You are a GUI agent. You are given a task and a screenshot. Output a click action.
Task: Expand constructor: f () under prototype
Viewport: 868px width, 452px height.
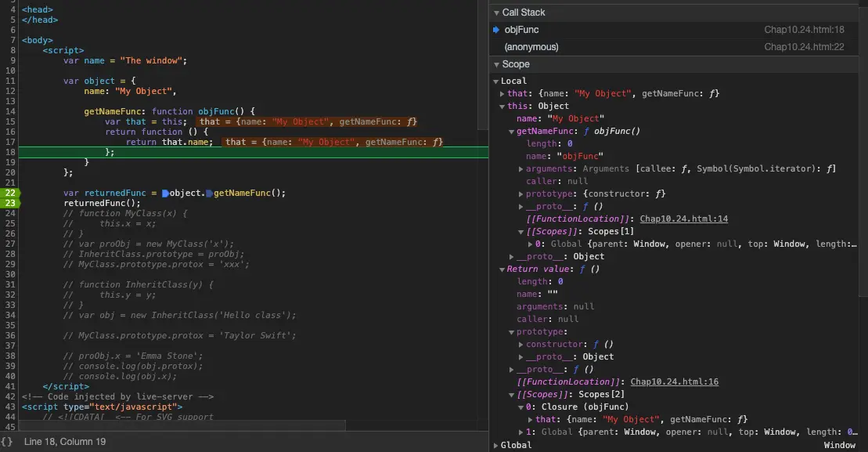tap(521, 345)
